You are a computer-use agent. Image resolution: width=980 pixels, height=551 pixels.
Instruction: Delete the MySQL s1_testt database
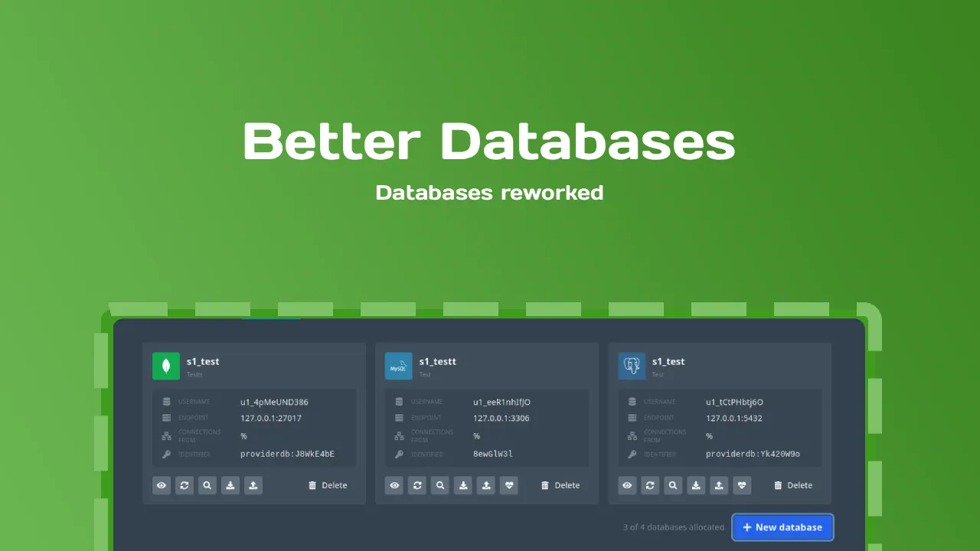tap(560, 485)
